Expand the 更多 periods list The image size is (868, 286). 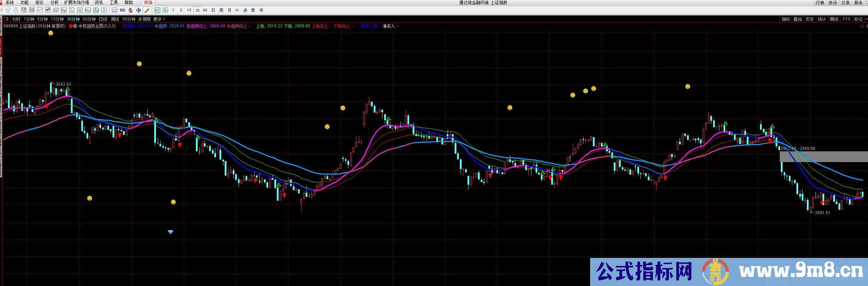pos(159,19)
